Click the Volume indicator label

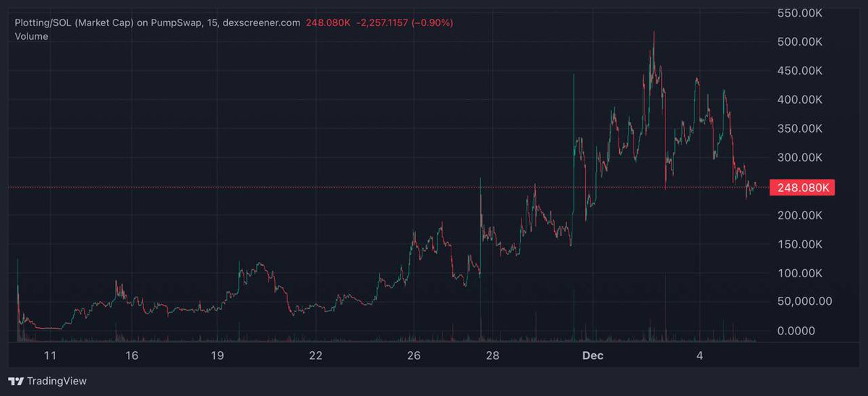tap(31, 36)
